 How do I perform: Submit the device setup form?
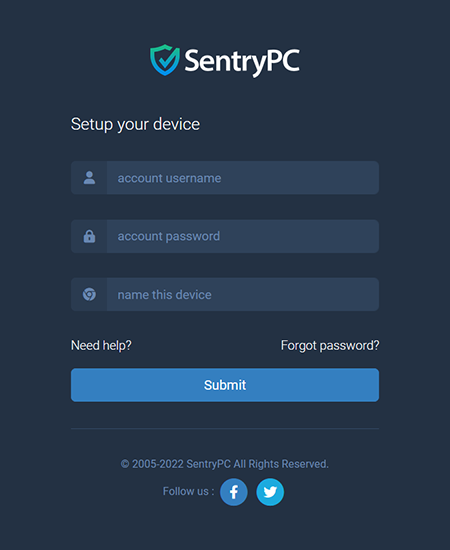click(225, 385)
